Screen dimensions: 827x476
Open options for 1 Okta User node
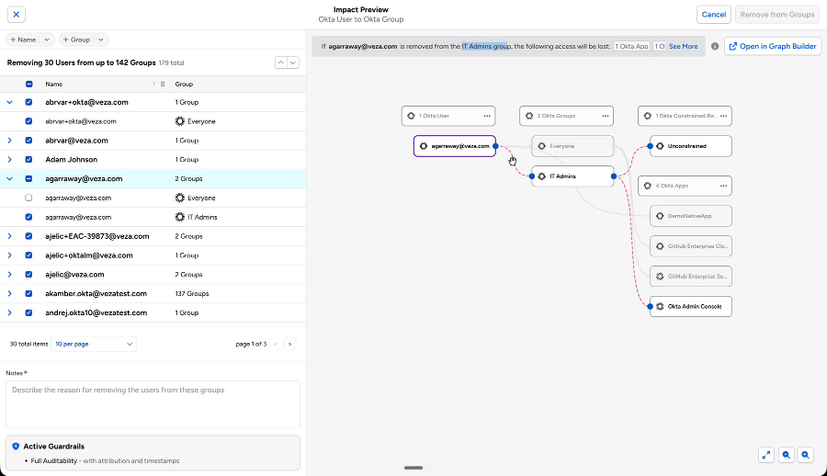[x=487, y=116]
